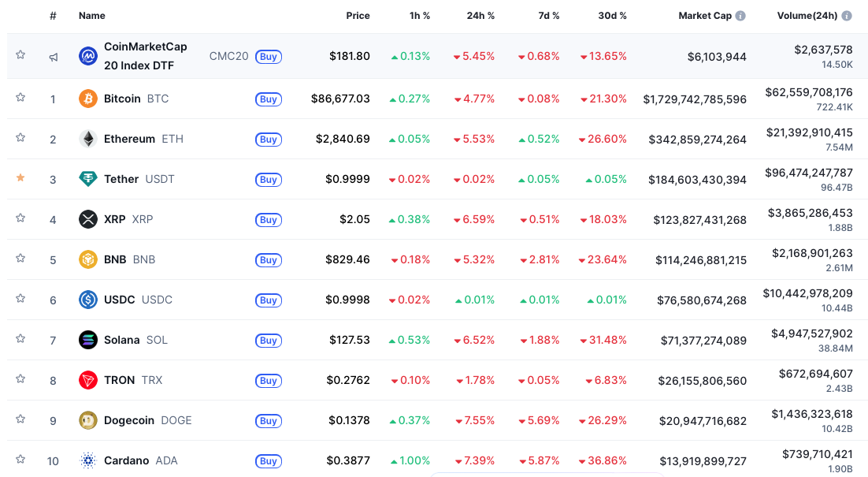Click the CoinMarketCap 20 Index DTF logo

click(87, 56)
